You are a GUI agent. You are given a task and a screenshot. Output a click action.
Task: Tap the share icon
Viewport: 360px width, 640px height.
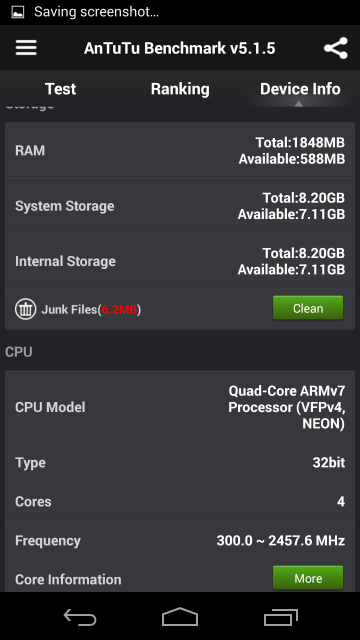click(x=336, y=48)
